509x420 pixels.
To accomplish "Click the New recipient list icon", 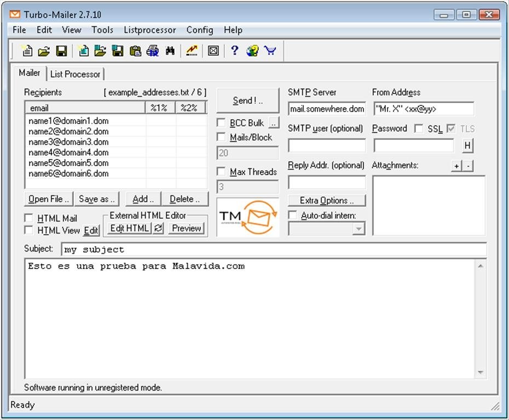I will (x=84, y=51).
